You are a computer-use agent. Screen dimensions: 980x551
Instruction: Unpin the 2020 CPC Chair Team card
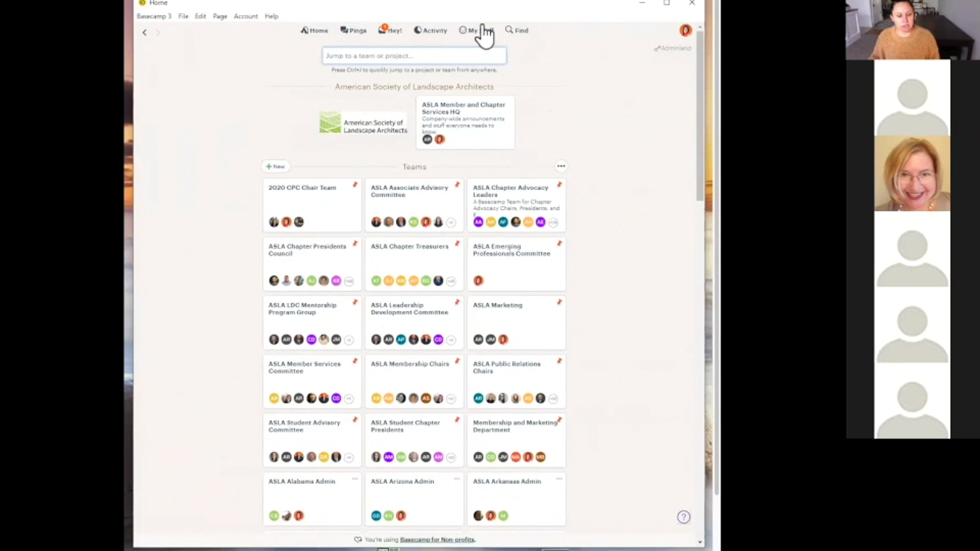[355, 185]
